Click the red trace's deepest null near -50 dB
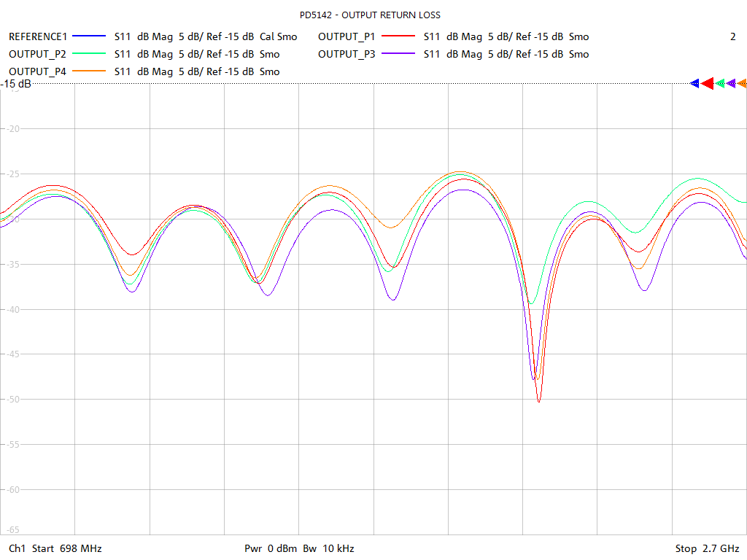This screenshot has width=747, height=560. click(x=539, y=402)
